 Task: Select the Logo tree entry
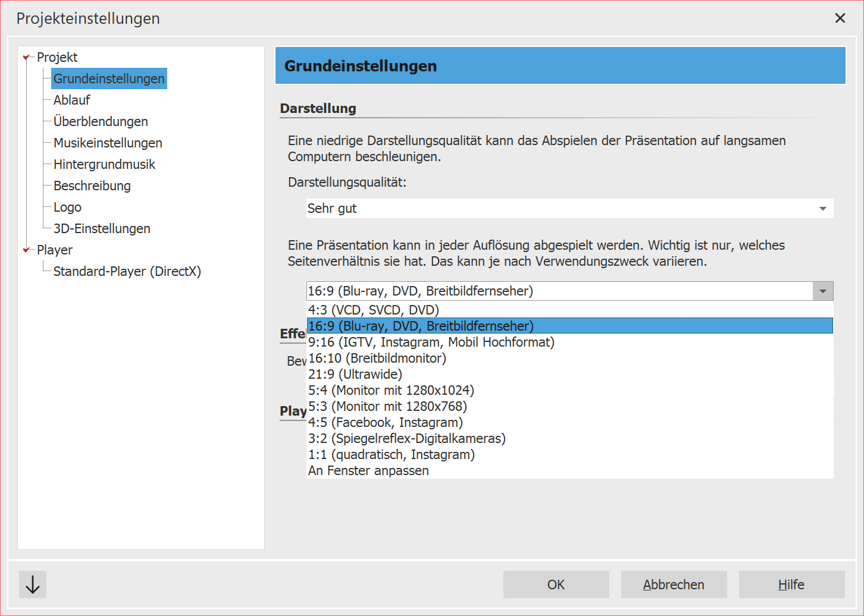point(67,207)
